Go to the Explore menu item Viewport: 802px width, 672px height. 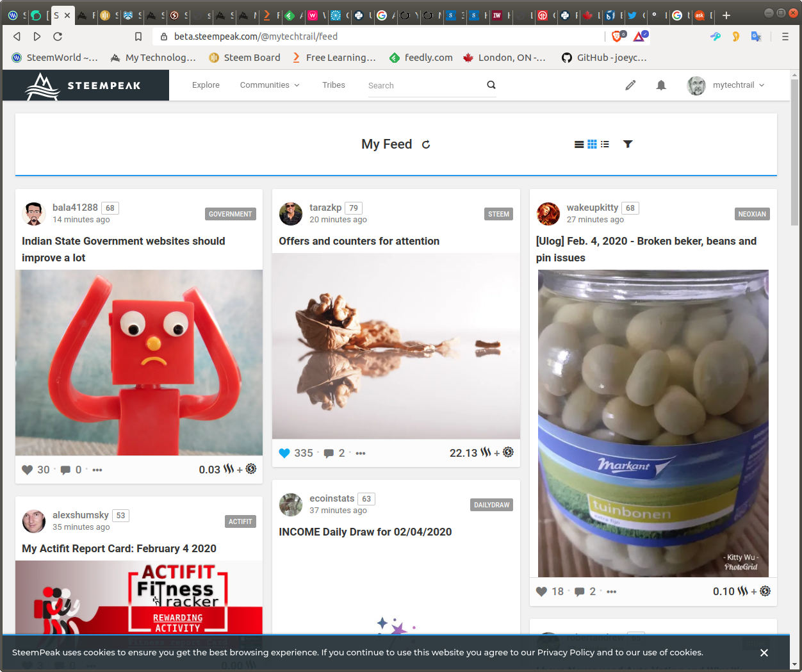click(206, 85)
